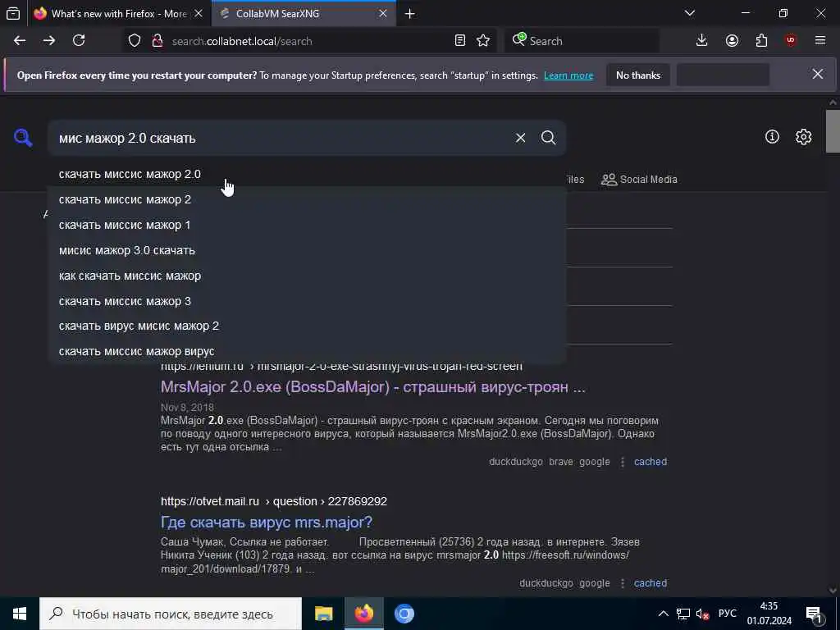840x630 pixels.
Task: Open File Explorer from the taskbar
Action: point(323,614)
